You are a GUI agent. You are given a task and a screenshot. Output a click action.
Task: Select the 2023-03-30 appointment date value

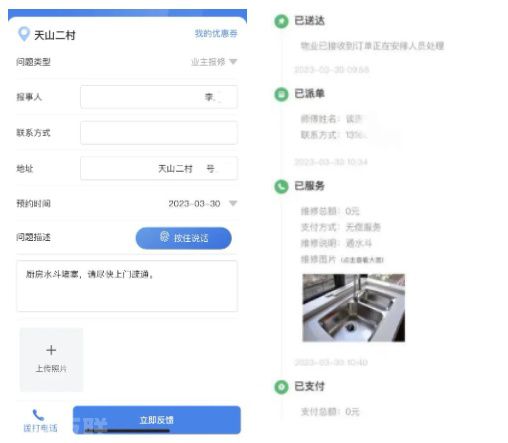coord(194,203)
